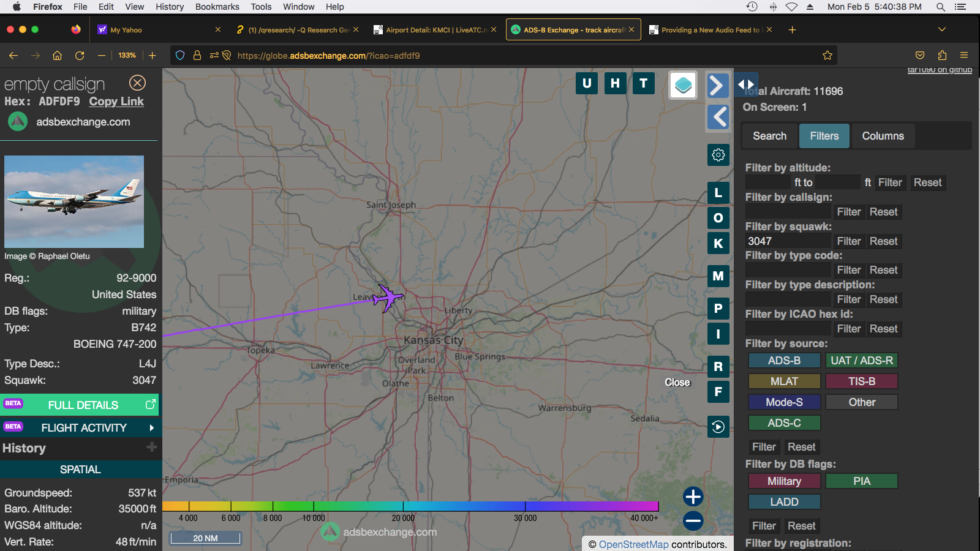Reset the altitude filter
The width and height of the screenshot is (980, 551).
tap(927, 182)
